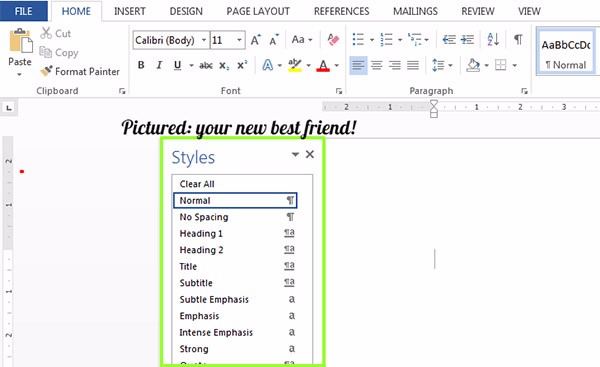Apply red font color
The width and height of the screenshot is (600, 367).
(x=323, y=66)
